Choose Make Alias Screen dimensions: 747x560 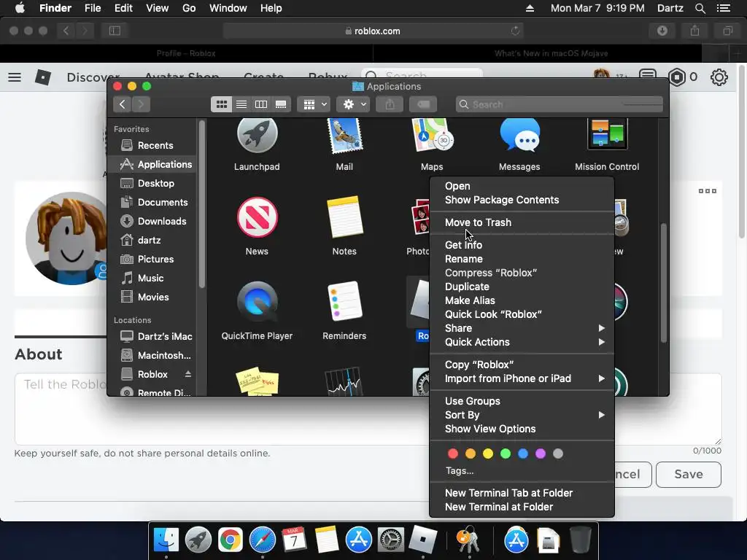pos(522,300)
